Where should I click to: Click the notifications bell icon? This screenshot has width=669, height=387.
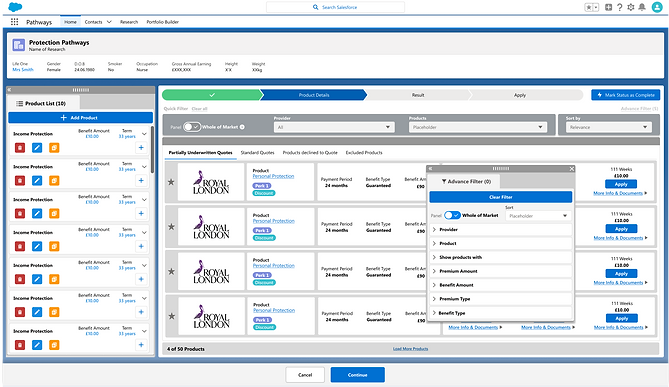pyautogui.click(x=642, y=7)
